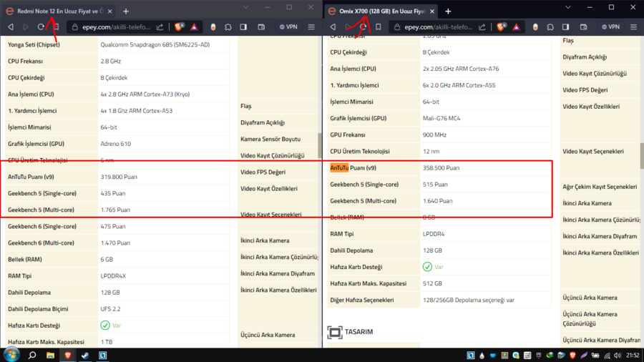Image resolution: width=644 pixels, height=362 pixels.
Task: Click 'Adreno 610' GPU value
Action: coord(116,144)
